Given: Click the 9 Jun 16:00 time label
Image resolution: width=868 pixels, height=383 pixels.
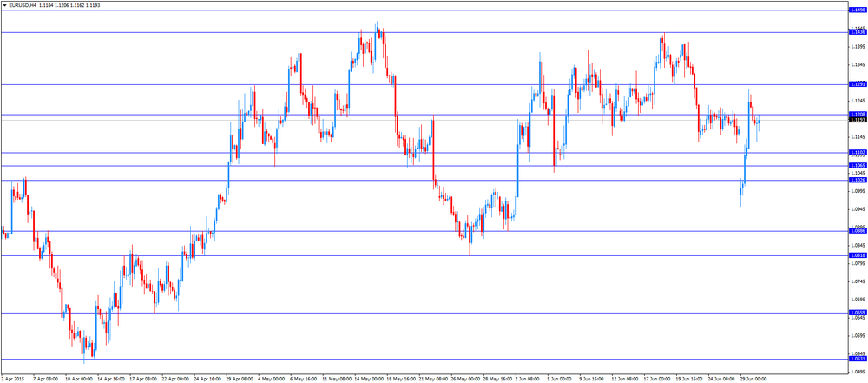Looking at the screenshot, I should click(x=592, y=380).
